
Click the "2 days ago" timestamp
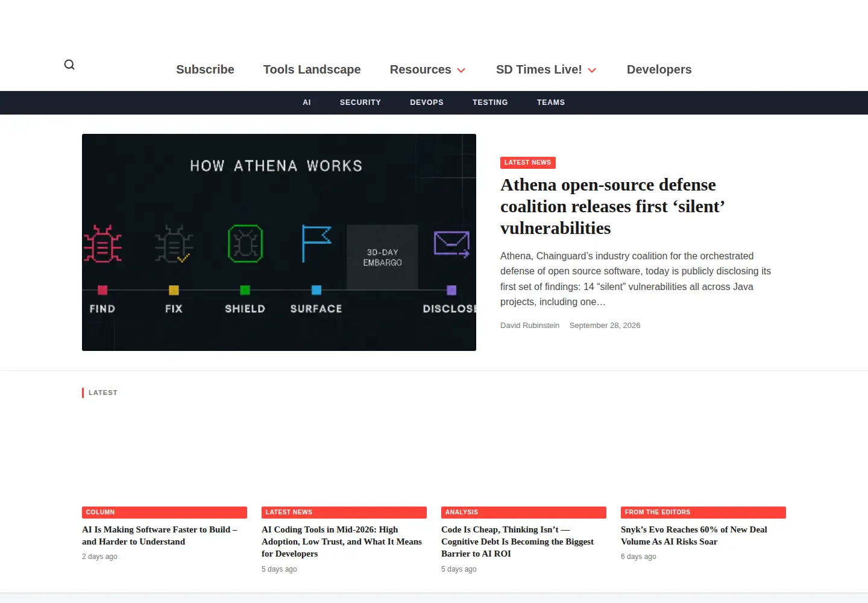tap(99, 557)
